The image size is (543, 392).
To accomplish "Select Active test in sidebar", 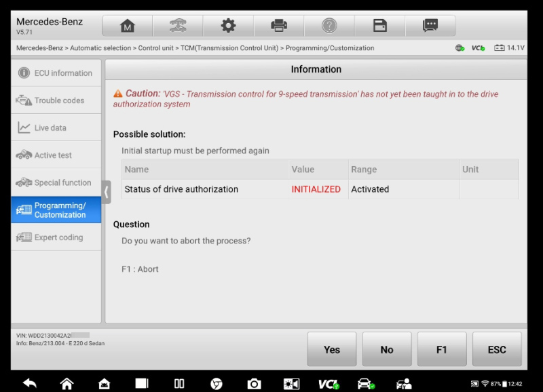I will pyautogui.click(x=56, y=155).
